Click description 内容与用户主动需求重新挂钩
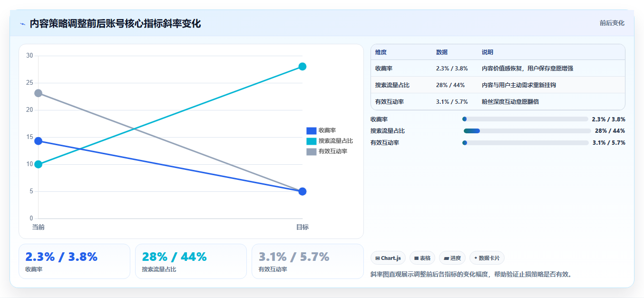 pos(519,85)
